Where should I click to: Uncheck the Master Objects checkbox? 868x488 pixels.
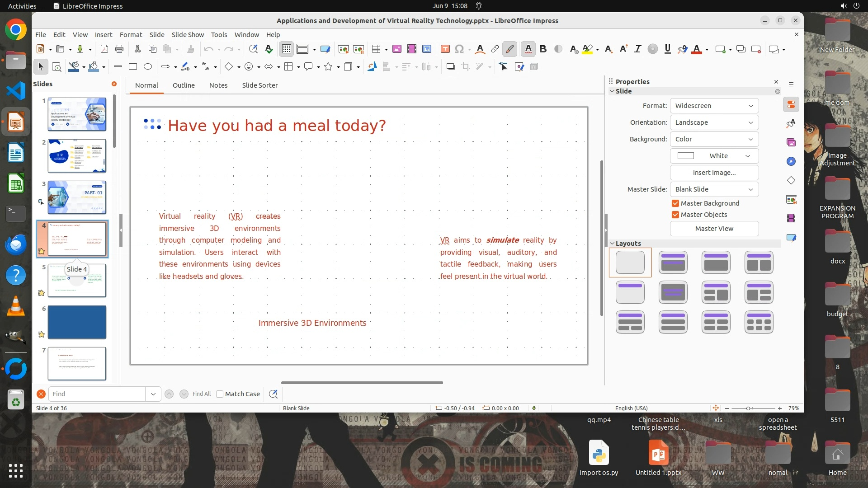click(x=675, y=215)
